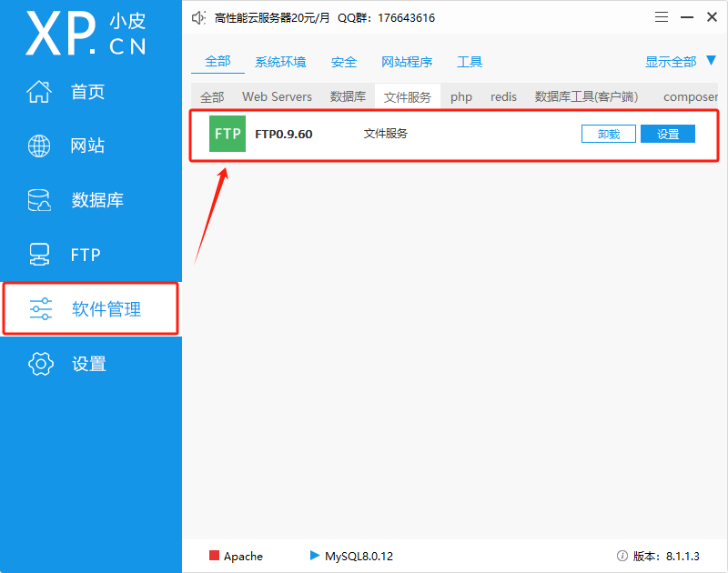This screenshot has height=573, width=728.
Task: Switch to the 安全 tab
Action: click(x=344, y=62)
